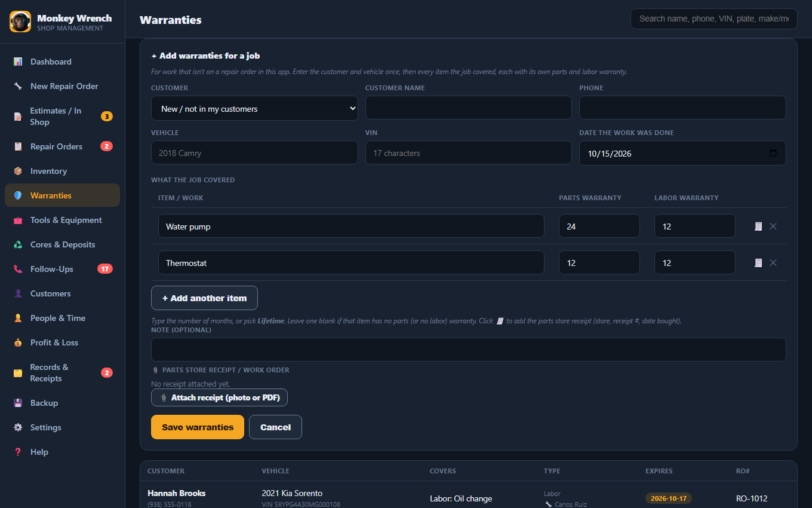Click customer name Hannah Brooks
The width and height of the screenshot is (812, 508).
coord(177,493)
